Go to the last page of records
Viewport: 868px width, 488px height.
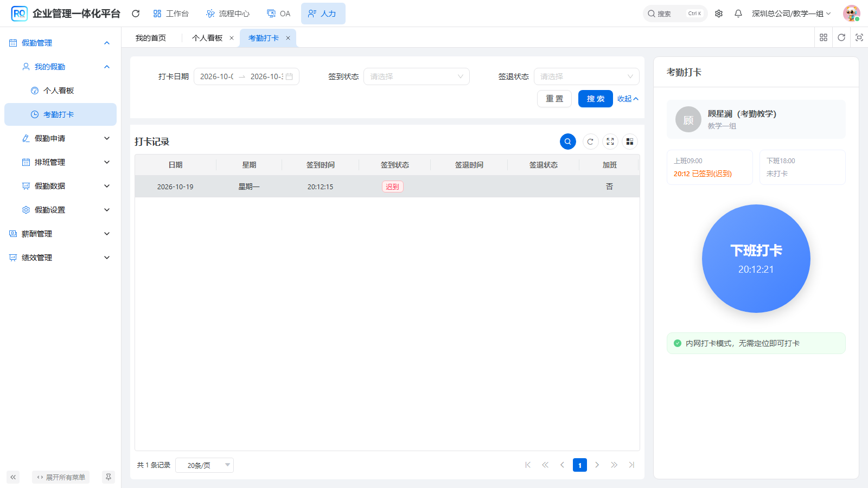[x=631, y=465]
